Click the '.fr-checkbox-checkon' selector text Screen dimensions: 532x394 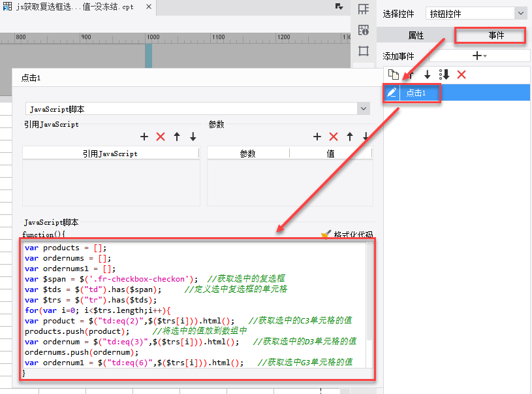click(139, 279)
